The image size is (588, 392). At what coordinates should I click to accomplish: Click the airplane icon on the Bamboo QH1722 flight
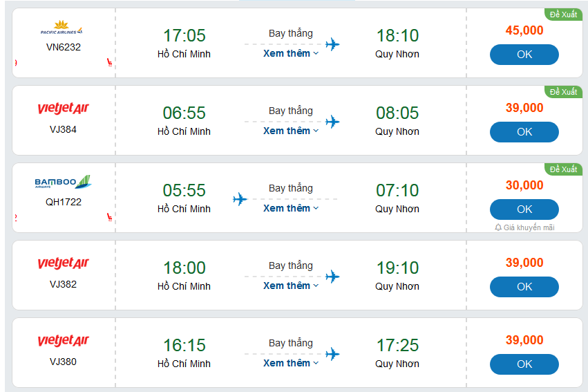tap(240, 200)
